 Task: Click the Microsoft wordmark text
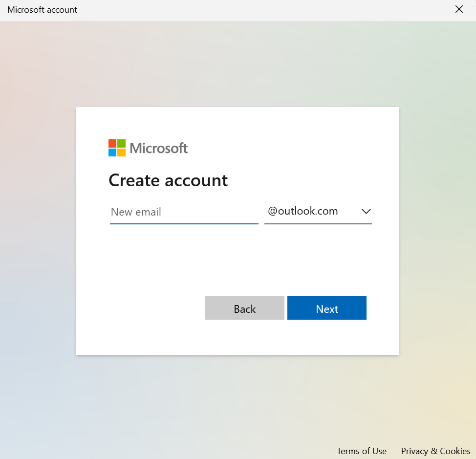[159, 148]
